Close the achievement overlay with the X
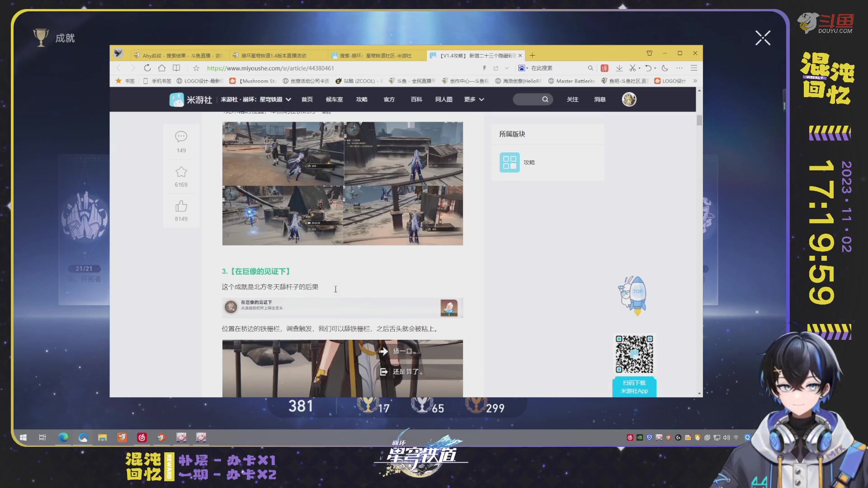The width and height of the screenshot is (868, 488). point(763,38)
